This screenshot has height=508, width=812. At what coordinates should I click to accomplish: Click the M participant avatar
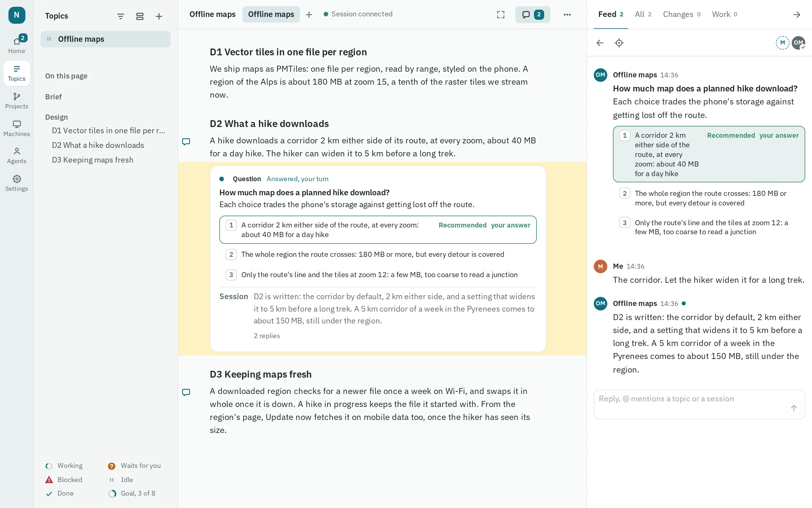click(782, 43)
